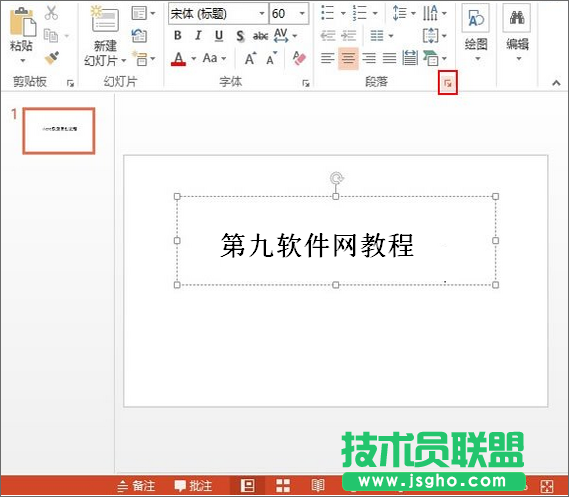Open the Line Spacing menu
Screen dimensions: 569x497
coord(404,13)
